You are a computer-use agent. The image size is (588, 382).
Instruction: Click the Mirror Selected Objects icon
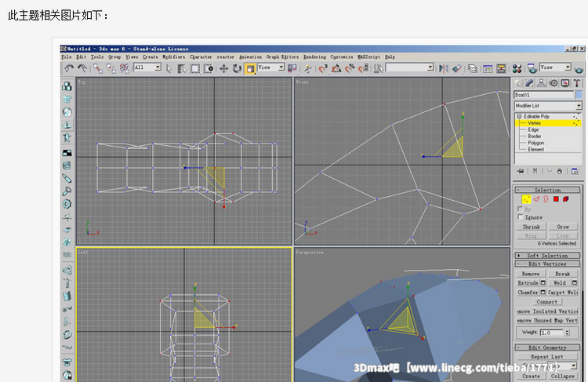[x=444, y=68]
